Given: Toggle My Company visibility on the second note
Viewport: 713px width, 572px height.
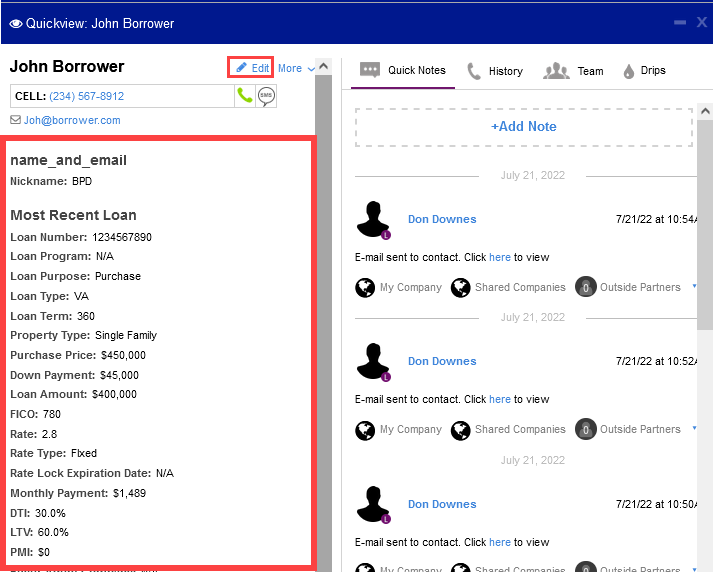Looking at the screenshot, I should coord(365,430).
